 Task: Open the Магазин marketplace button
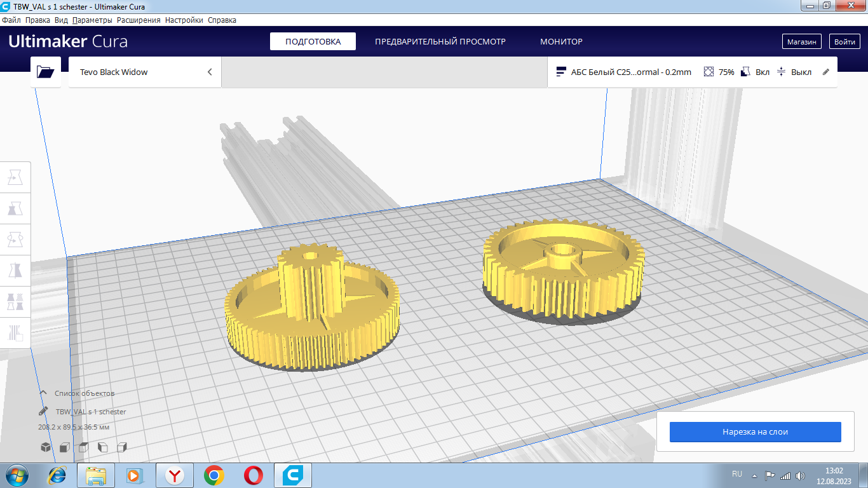click(x=801, y=42)
